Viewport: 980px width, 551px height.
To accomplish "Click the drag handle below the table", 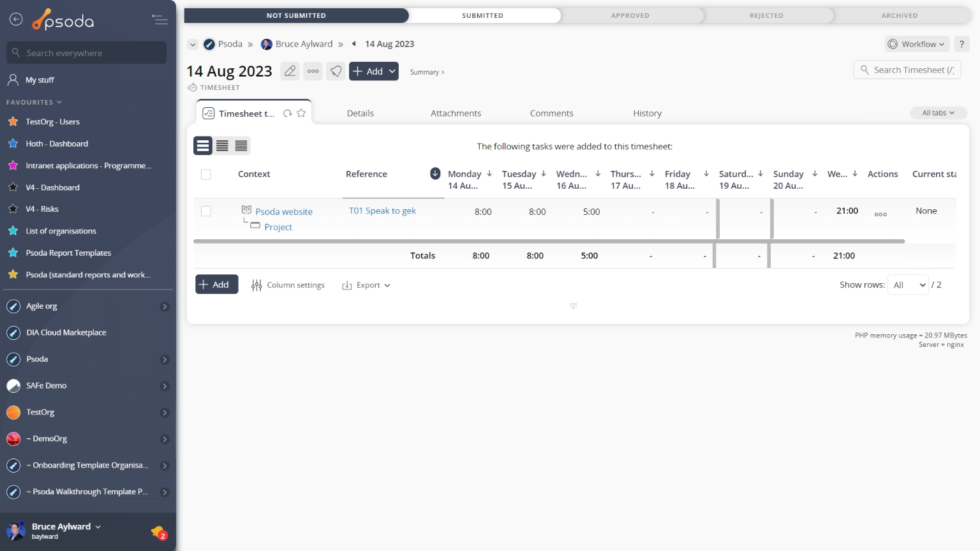I will (573, 306).
